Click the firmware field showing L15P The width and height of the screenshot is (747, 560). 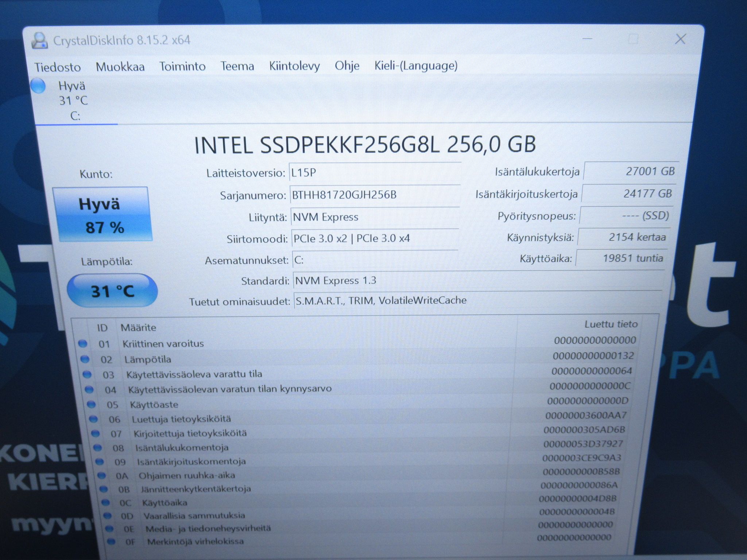pos(375,172)
